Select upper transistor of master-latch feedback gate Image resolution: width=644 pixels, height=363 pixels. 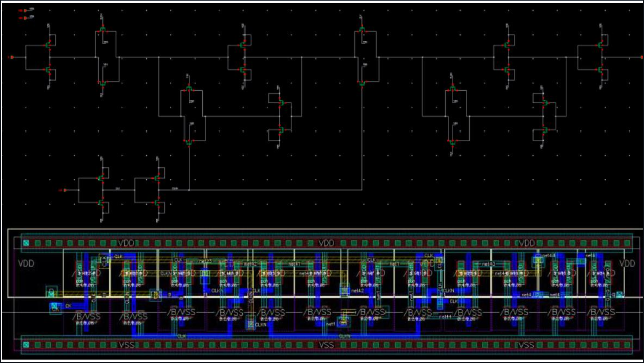point(188,88)
